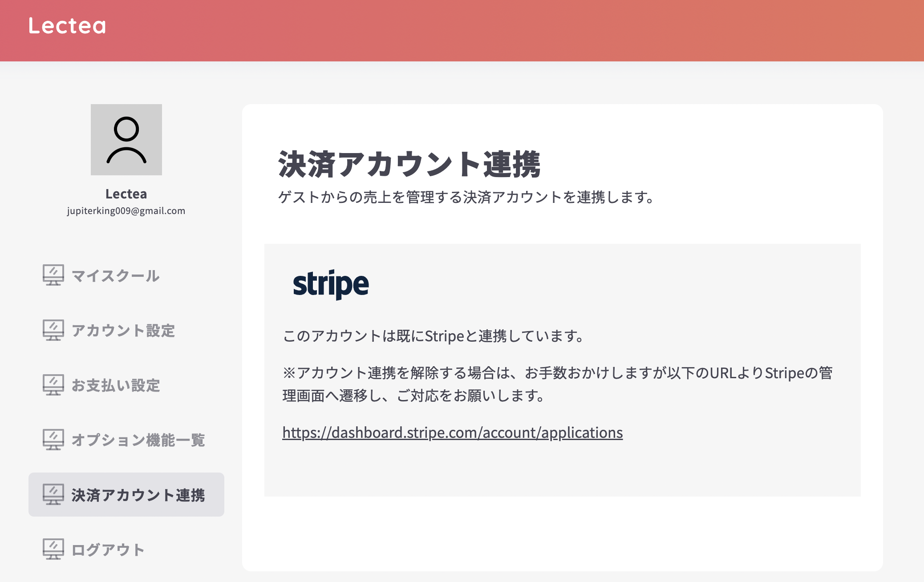Click the 決済アカウント連携 page heading
Viewport: 924px width, 582px height.
click(409, 164)
